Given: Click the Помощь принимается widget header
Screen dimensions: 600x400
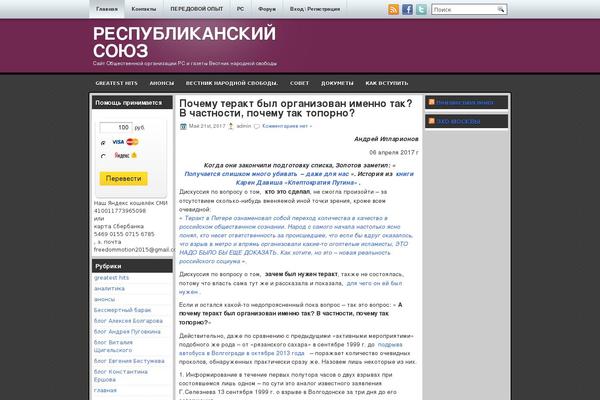Looking at the screenshot, I should (132, 103).
